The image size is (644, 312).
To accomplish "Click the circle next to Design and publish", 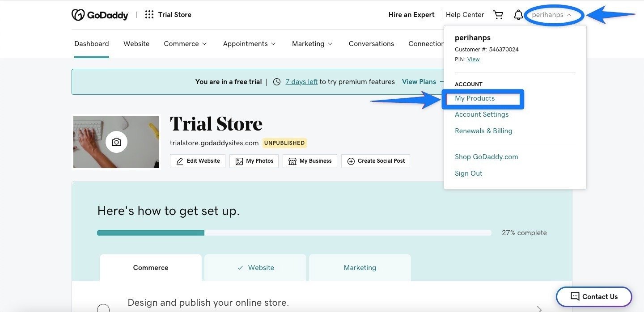I will 103,308.
